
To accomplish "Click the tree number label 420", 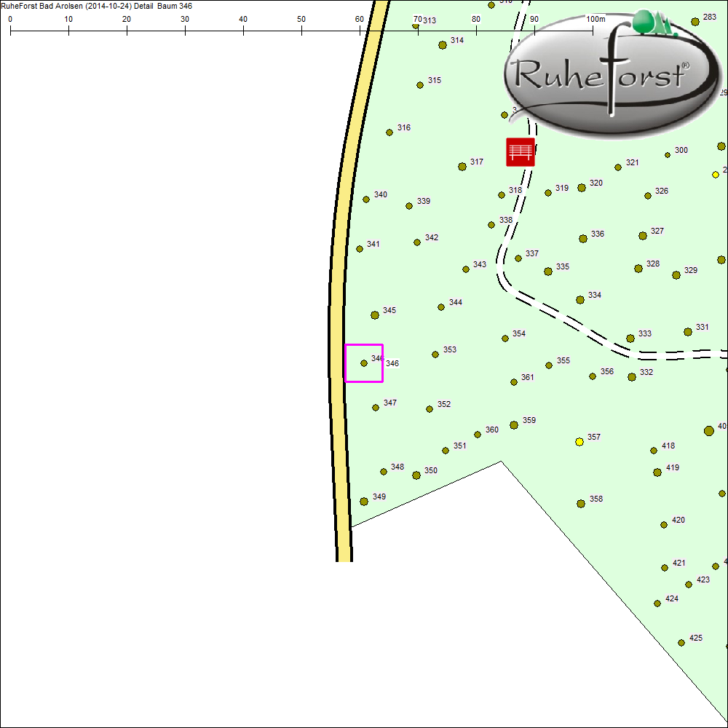I will tap(678, 520).
